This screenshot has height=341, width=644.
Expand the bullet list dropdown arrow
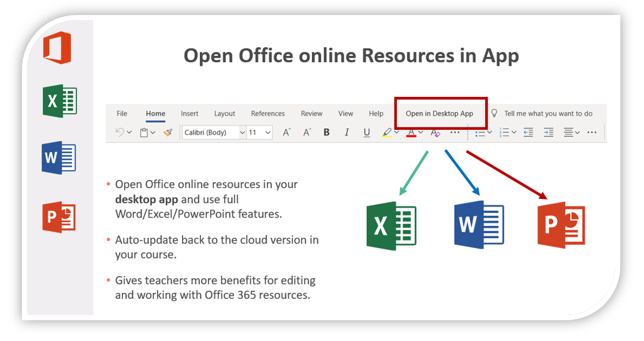(x=490, y=133)
